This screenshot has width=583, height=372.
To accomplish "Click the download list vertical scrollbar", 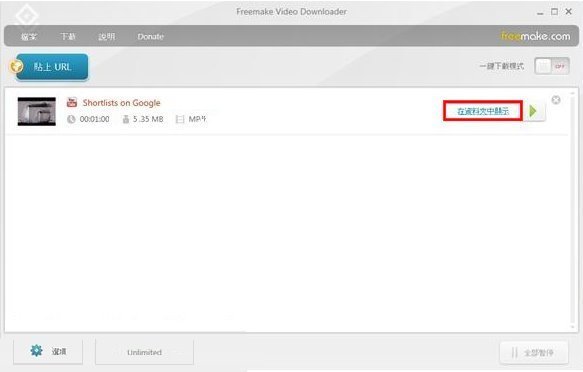I will click(573, 210).
